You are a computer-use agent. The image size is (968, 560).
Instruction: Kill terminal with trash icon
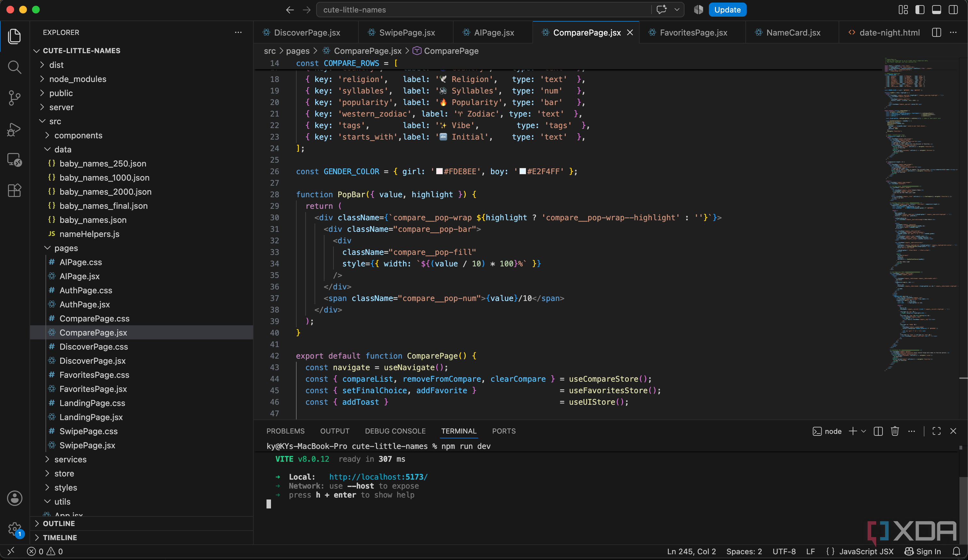coord(895,431)
